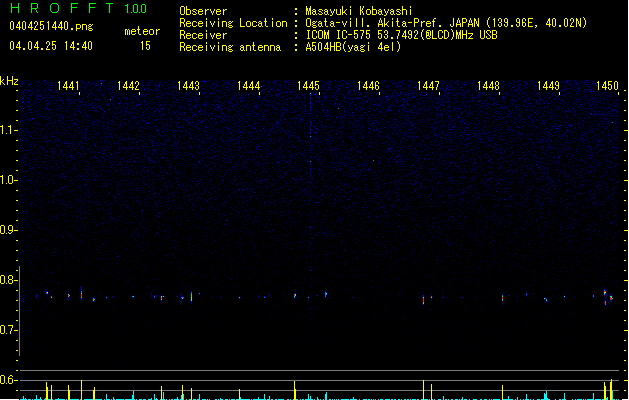
Task: Click the Receiving Location label
Action: point(233,23)
